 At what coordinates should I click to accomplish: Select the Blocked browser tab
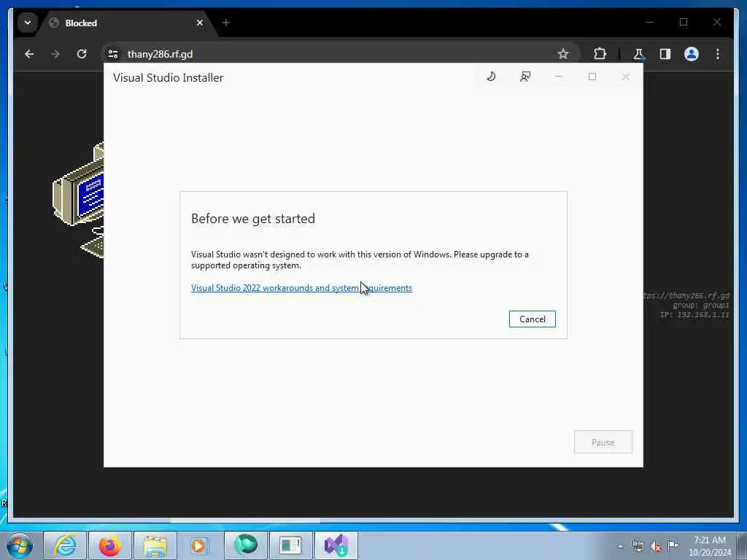[x=126, y=23]
